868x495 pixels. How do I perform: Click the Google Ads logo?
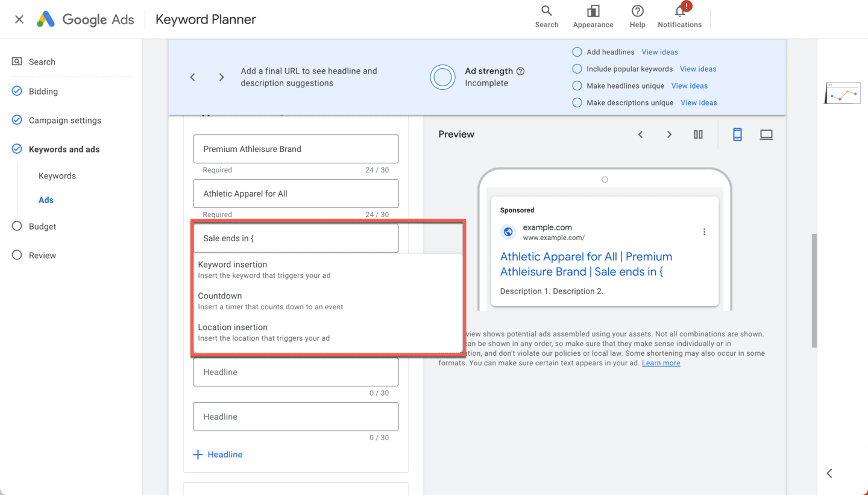85,19
